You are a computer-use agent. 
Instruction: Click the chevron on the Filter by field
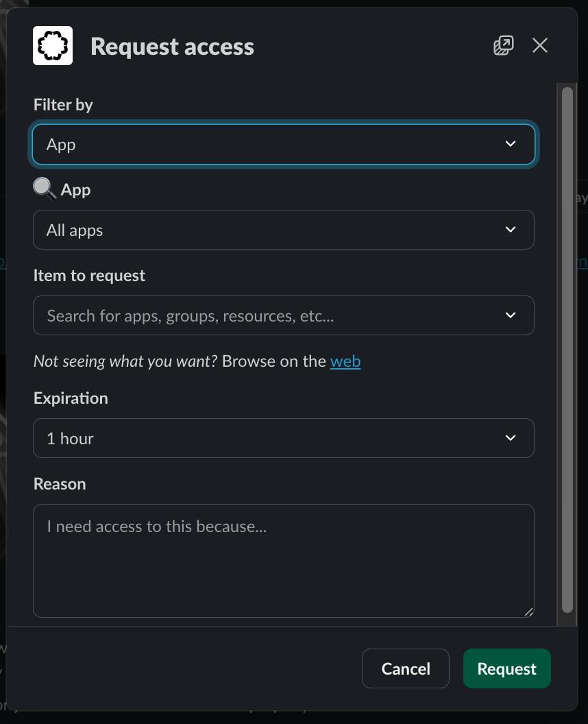pos(511,144)
